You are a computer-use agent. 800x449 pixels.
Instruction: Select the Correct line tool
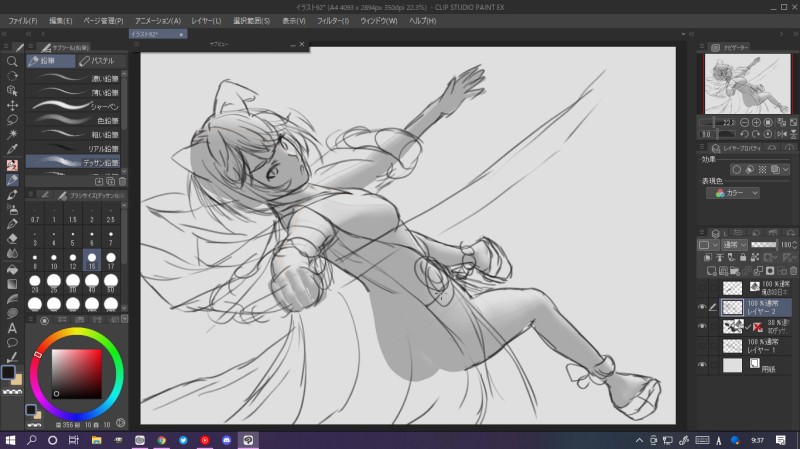12,357
